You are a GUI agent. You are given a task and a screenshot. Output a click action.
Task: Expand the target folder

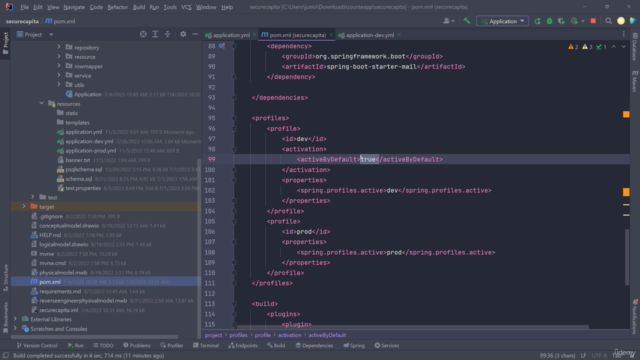coord(24,207)
